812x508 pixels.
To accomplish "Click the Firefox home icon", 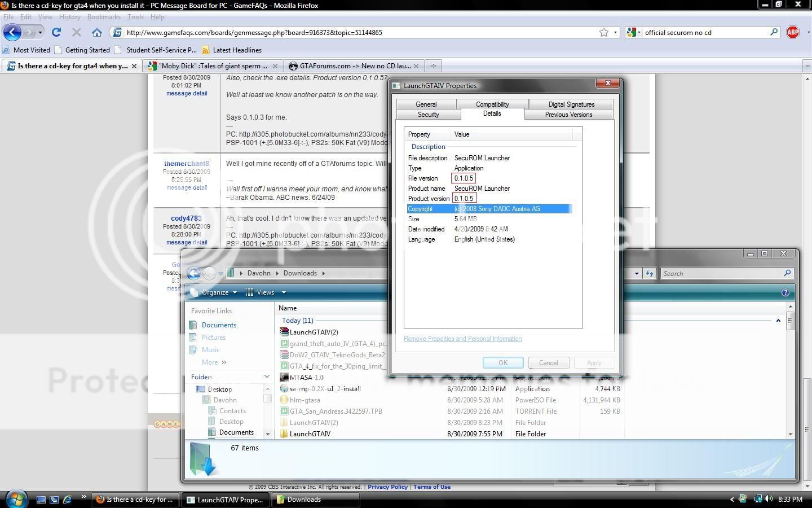I will [x=97, y=32].
